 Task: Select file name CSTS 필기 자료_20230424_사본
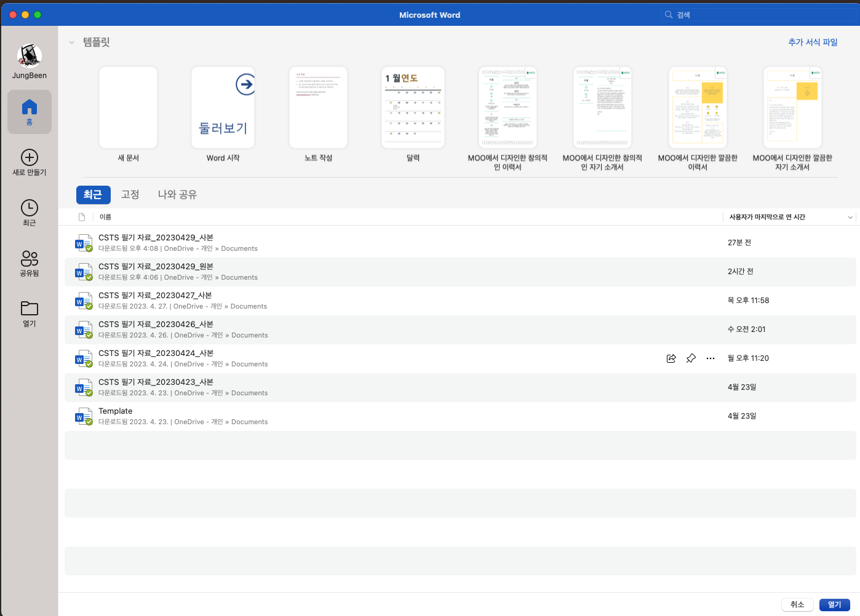(x=156, y=353)
